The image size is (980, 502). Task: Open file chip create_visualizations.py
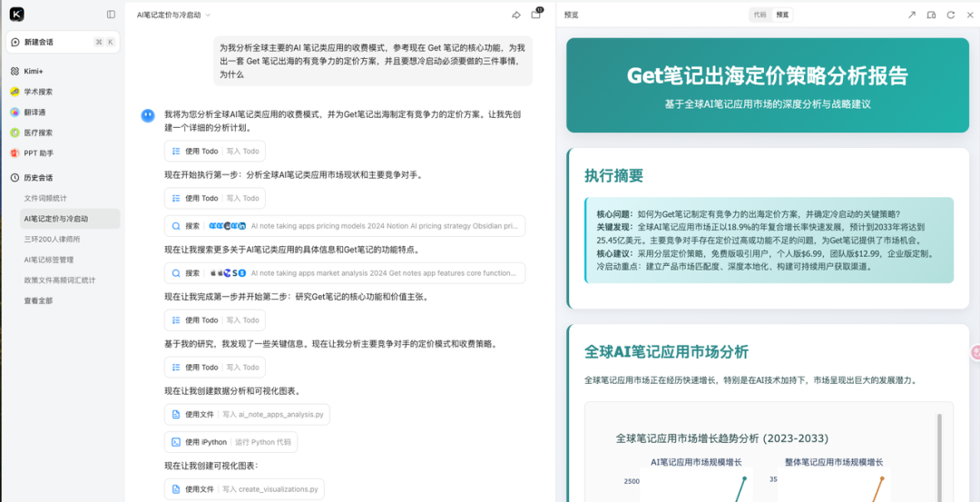point(244,489)
